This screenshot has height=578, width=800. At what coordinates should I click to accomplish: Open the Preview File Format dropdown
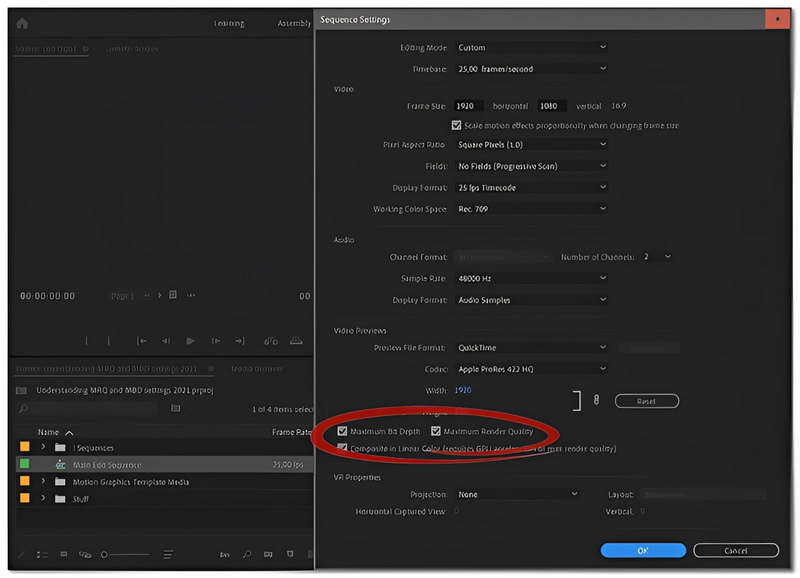[531, 348]
